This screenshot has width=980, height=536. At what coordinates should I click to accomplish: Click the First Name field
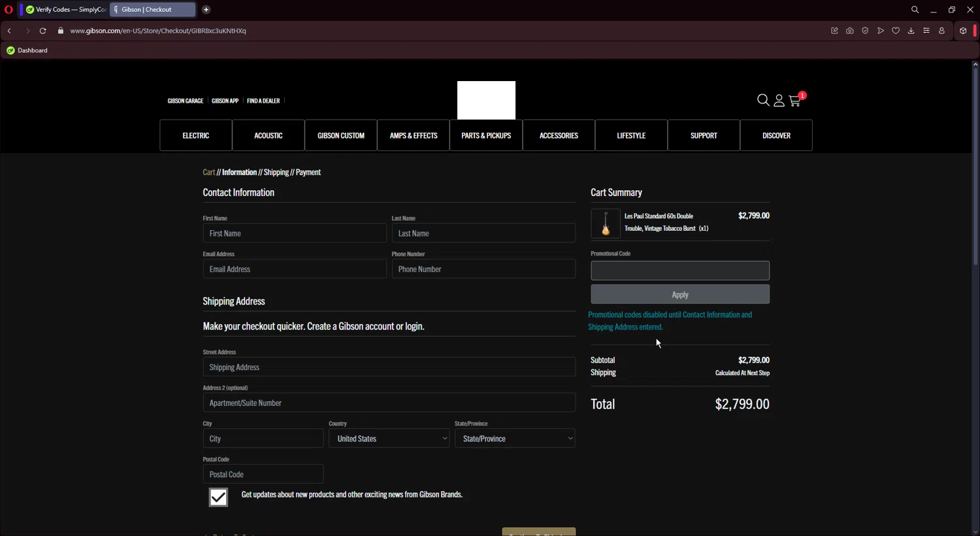click(295, 233)
